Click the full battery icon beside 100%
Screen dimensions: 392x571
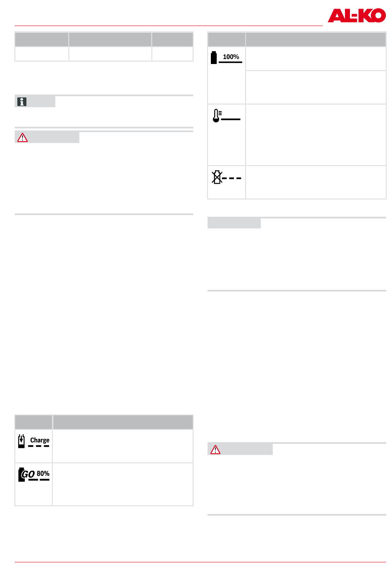click(x=214, y=57)
